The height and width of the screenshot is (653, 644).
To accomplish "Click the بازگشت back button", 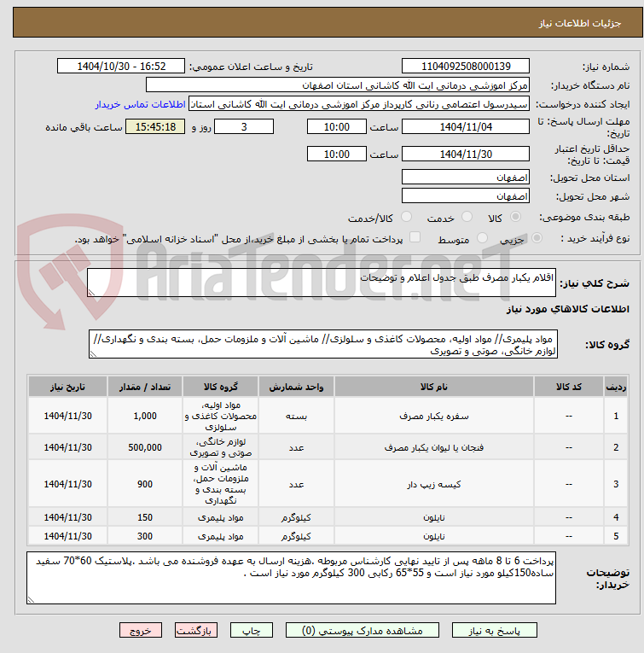I will 196,630.
